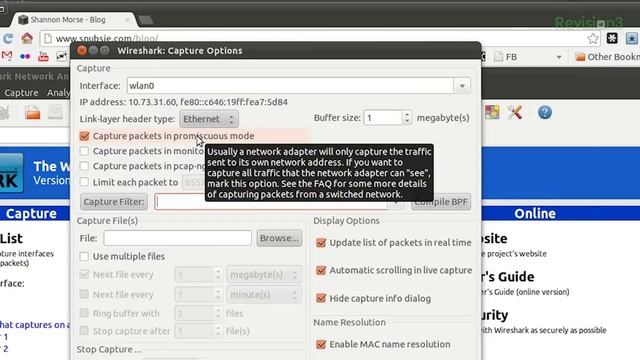
Task: Enable capture packets in monitor mode
Action: [84, 151]
